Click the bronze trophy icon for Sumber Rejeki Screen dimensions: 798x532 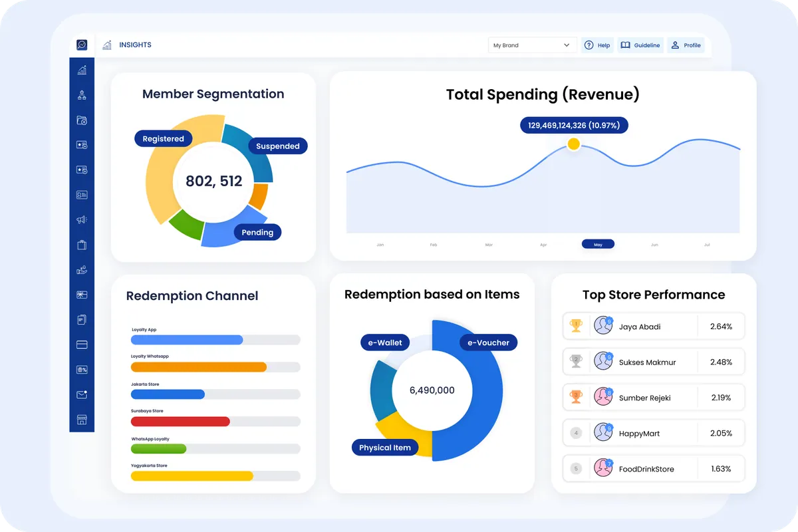(x=576, y=397)
